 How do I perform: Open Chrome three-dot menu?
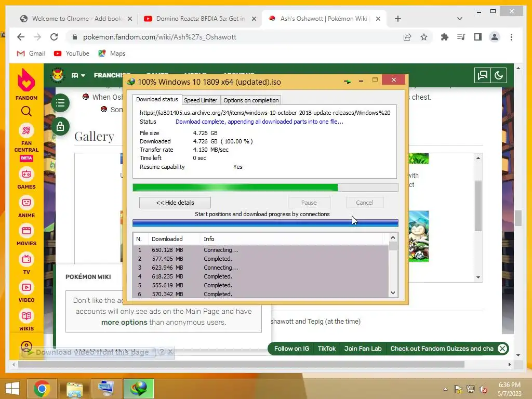tap(511, 37)
